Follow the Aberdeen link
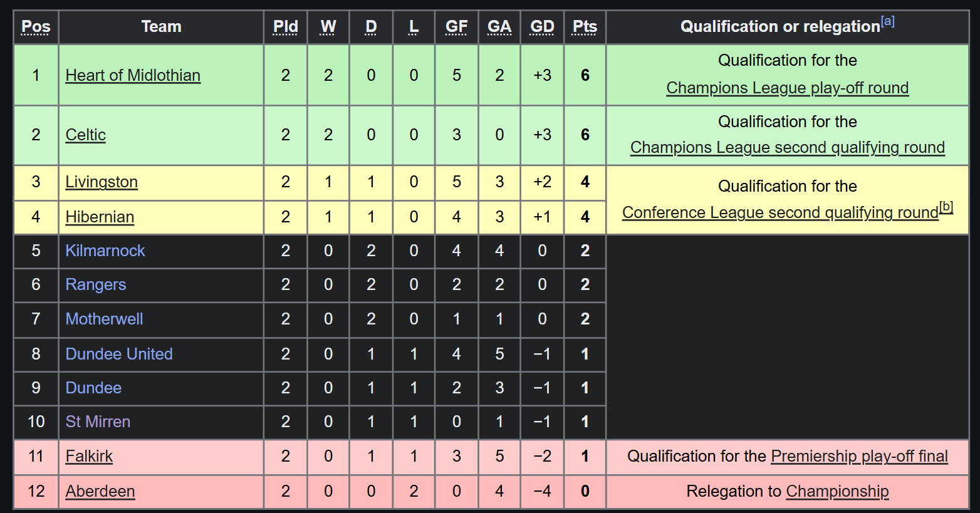 pyautogui.click(x=100, y=491)
